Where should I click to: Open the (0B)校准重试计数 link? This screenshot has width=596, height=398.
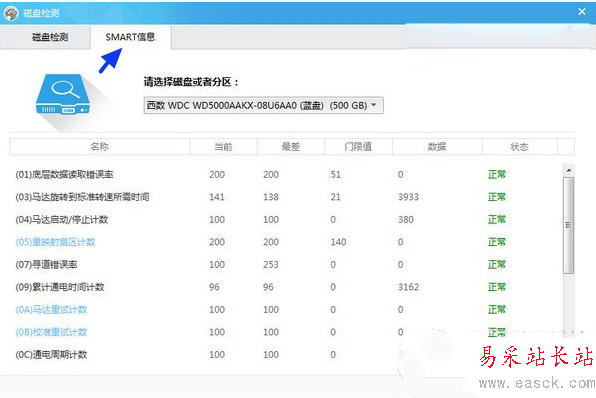(51, 332)
